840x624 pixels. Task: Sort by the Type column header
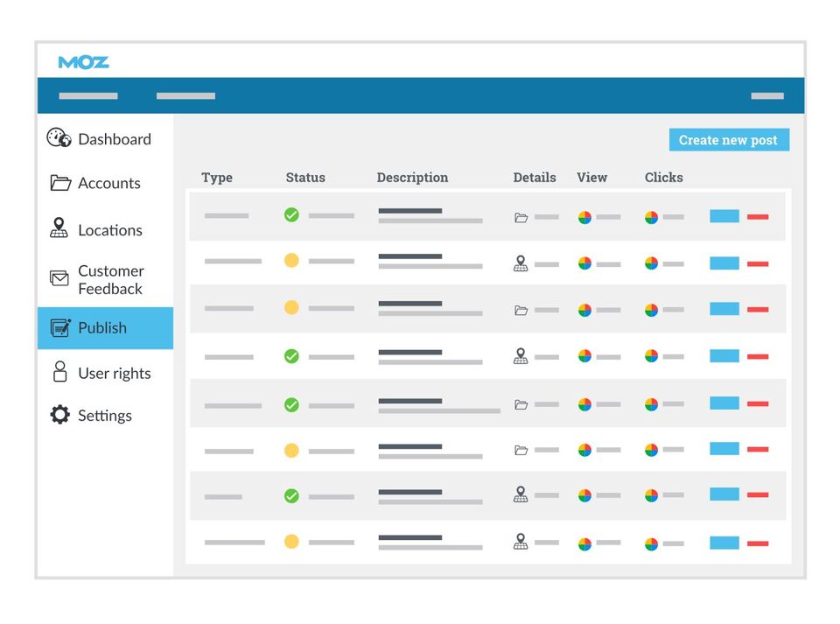(217, 178)
